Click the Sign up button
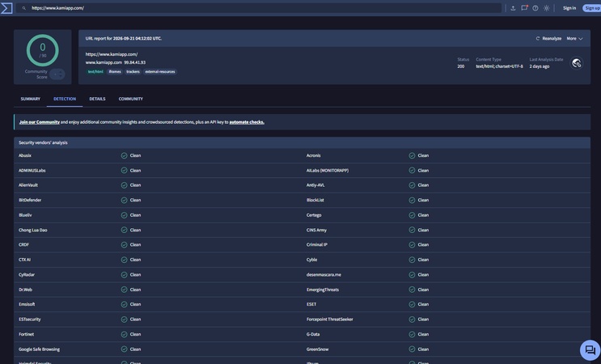 [x=592, y=8]
